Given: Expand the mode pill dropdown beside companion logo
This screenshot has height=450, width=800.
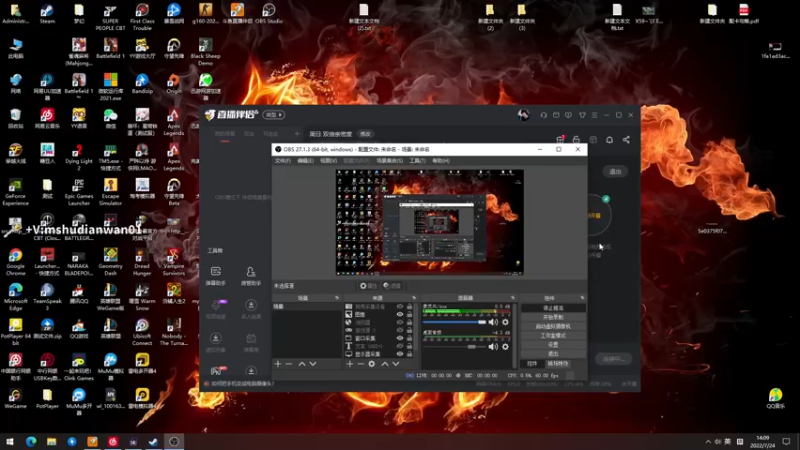Looking at the screenshot, I should coord(274,115).
